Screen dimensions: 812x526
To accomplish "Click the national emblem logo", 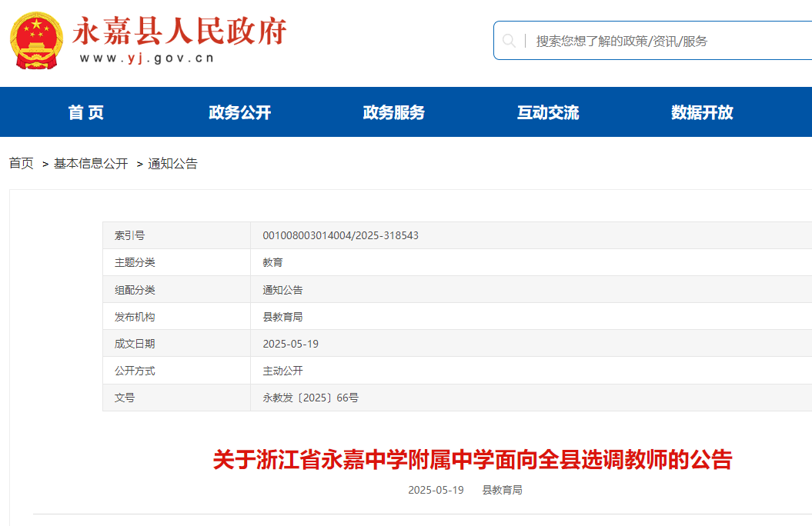I will coord(36,40).
